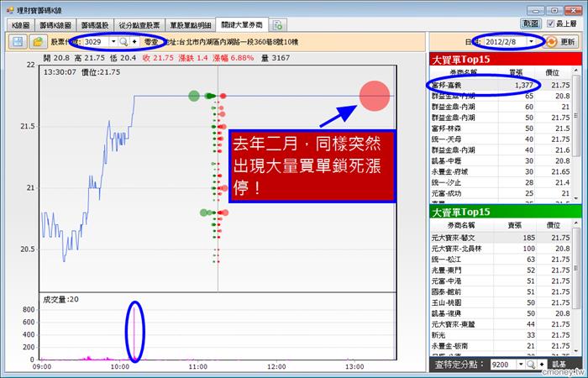Select the 凱基-復興 sell row
The width and height of the screenshot is (588, 378).
[501, 313]
